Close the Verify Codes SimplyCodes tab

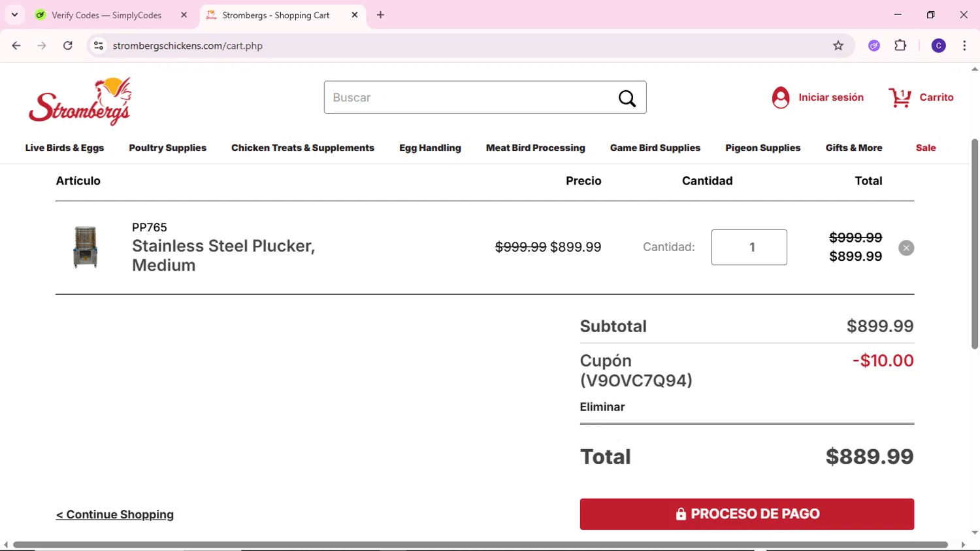point(184,15)
